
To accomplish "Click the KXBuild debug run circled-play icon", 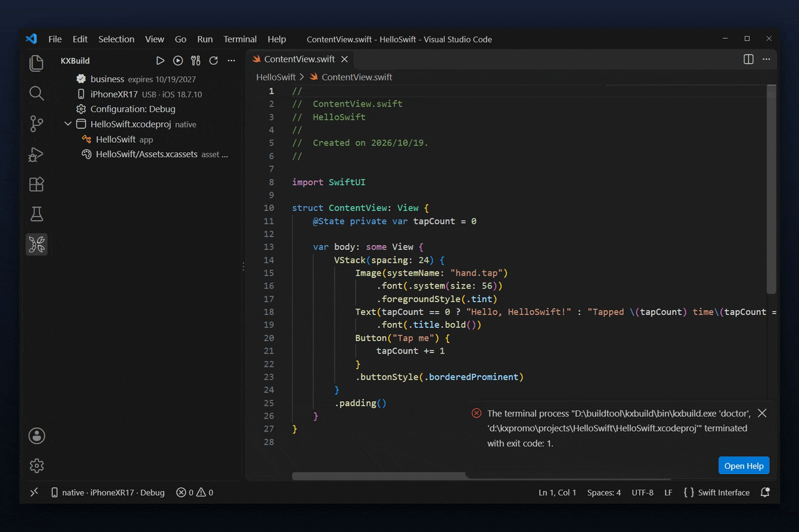I will (x=178, y=60).
